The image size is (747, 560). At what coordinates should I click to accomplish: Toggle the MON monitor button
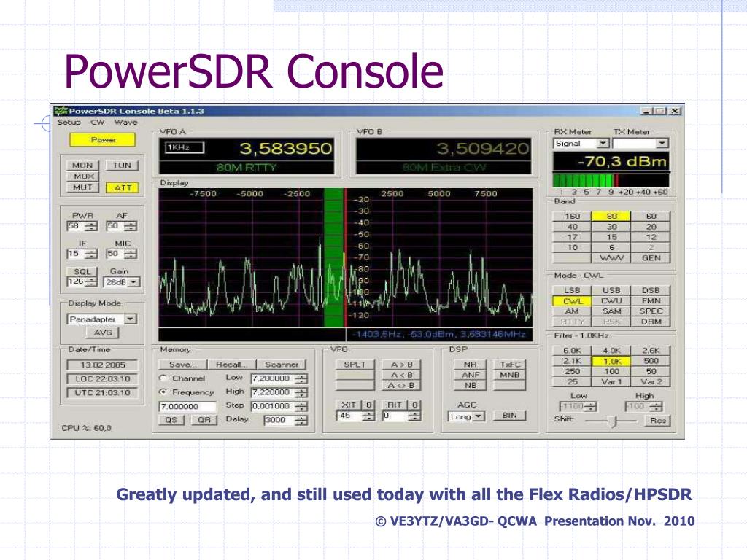click(x=82, y=166)
